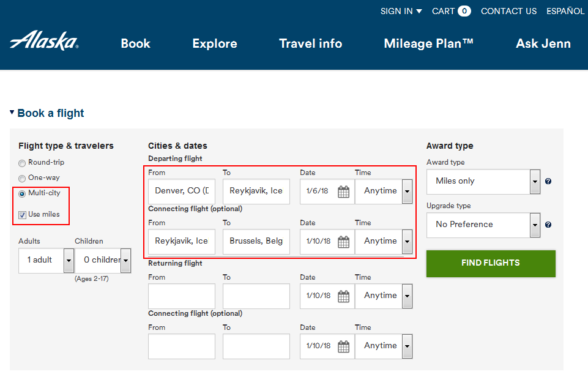Click the help icon beside Award type

548,182
